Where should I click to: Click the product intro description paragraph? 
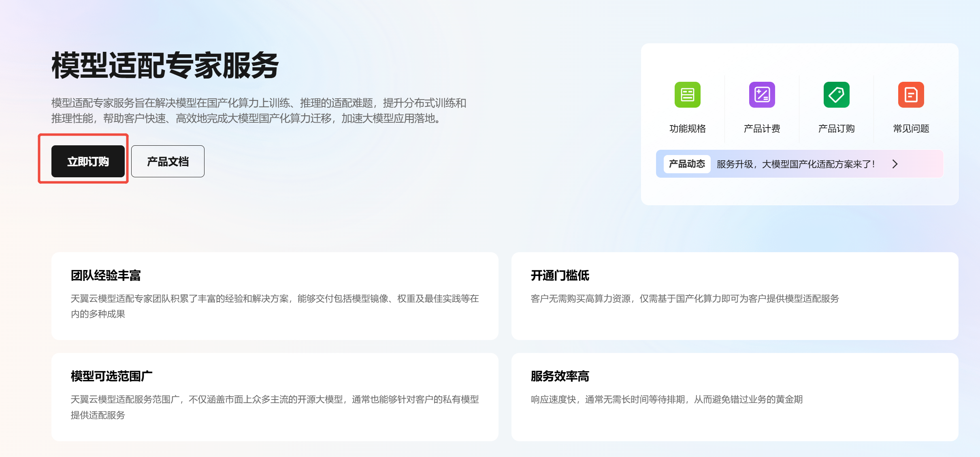(258, 111)
